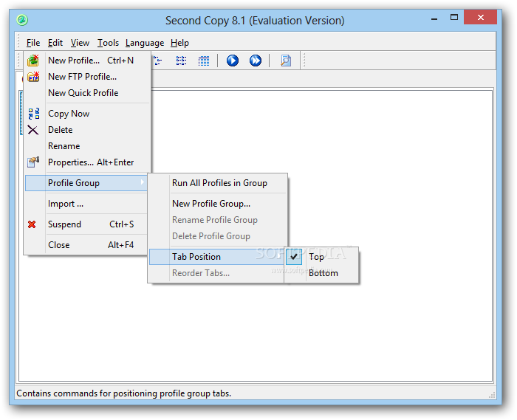The height and width of the screenshot is (420, 517).
Task: Open Properties... from File menu
Action: pos(87,162)
